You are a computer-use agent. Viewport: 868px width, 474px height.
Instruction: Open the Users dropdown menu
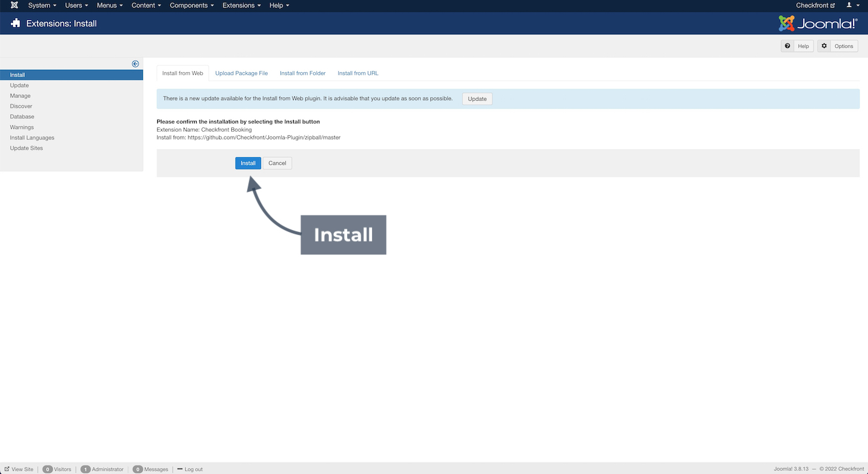[76, 5]
